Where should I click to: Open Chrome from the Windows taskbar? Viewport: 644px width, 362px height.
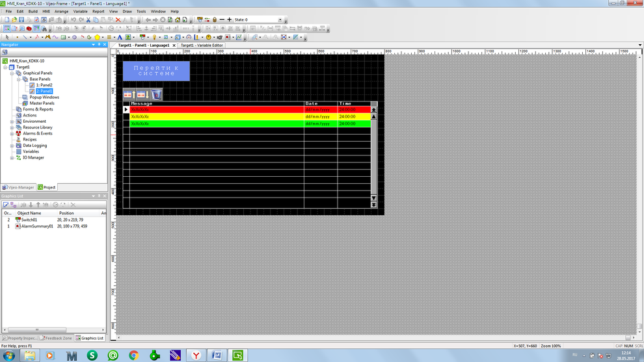133,356
